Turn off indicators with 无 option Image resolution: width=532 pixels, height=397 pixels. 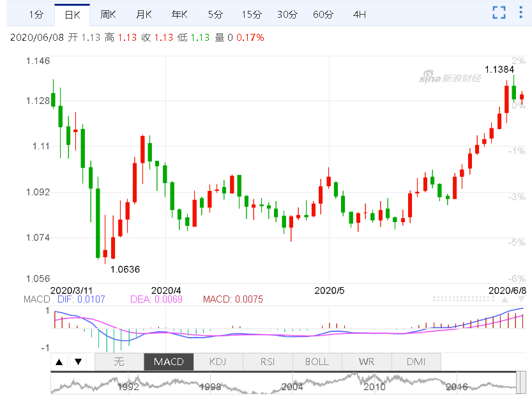click(119, 362)
